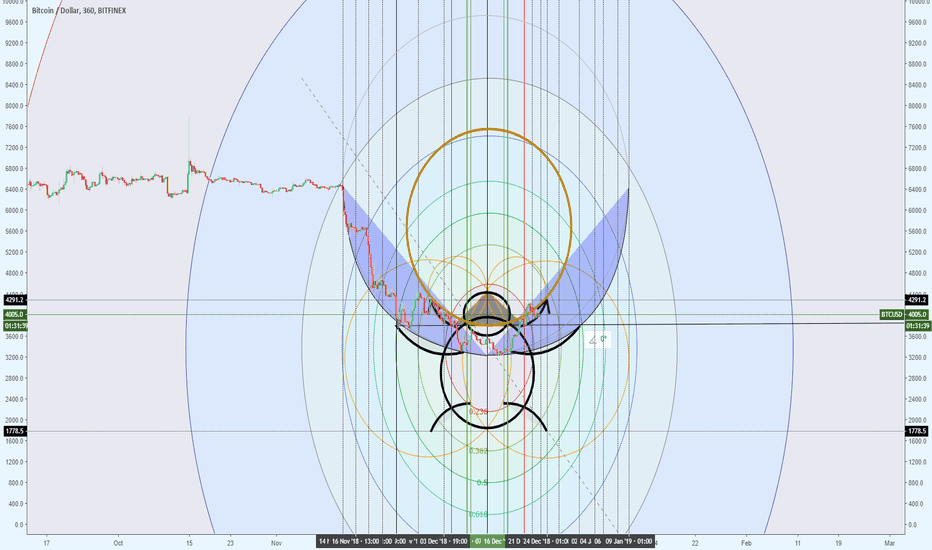
Task: Click the 0.618 Fibonacci level label
Action: point(478,514)
